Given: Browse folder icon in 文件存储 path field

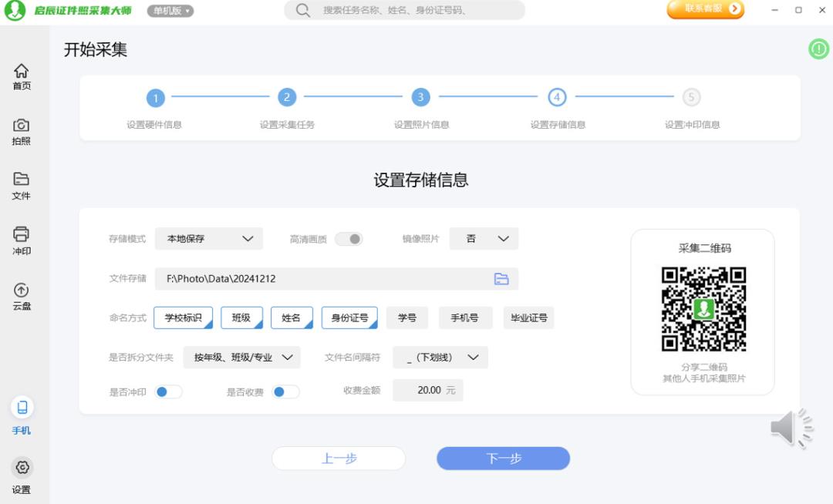Looking at the screenshot, I should (x=501, y=279).
